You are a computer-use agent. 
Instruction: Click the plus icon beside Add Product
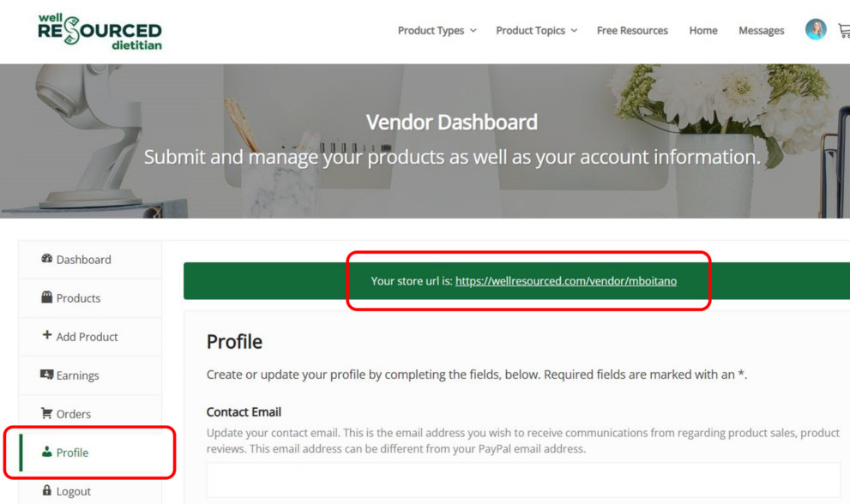(46, 335)
